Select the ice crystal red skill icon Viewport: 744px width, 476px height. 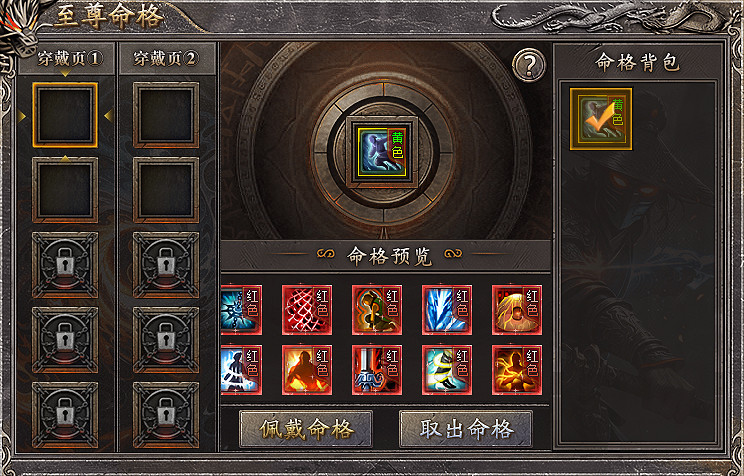pos(447,310)
